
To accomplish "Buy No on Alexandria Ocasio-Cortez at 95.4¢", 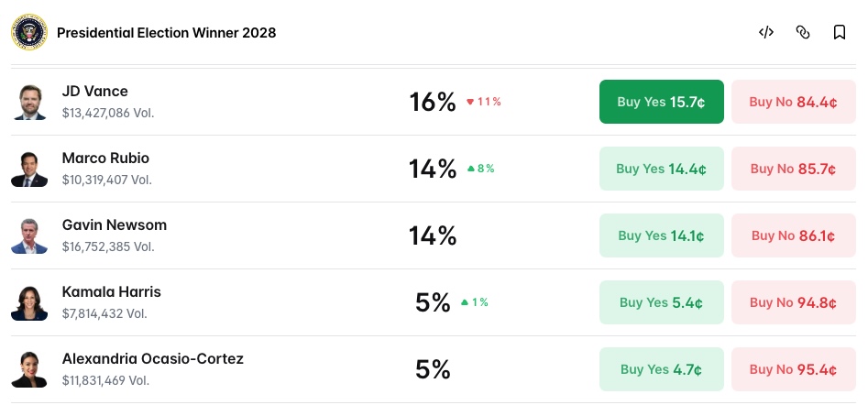I will click(x=794, y=369).
